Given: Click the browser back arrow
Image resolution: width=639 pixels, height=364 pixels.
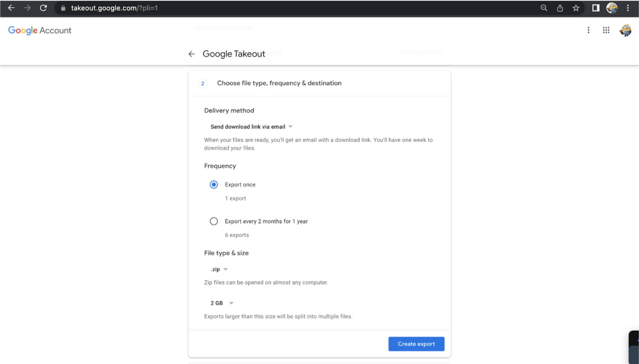Looking at the screenshot, I should 11,8.
